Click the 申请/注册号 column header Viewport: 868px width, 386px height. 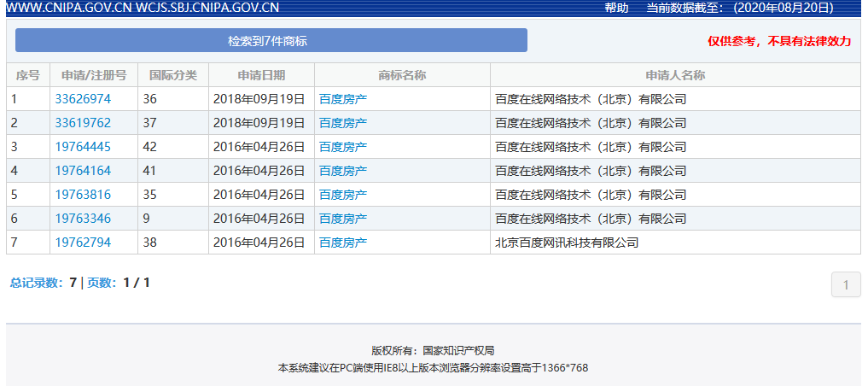pyautogui.click(x=94, y=75)
